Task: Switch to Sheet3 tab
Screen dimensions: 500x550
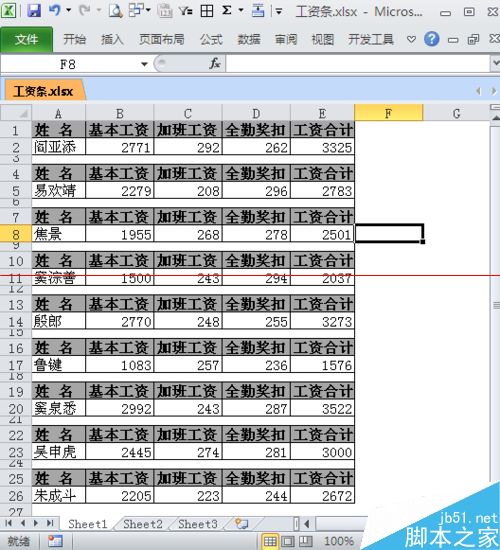Action: pyautogui.click(x=198, y=524)
